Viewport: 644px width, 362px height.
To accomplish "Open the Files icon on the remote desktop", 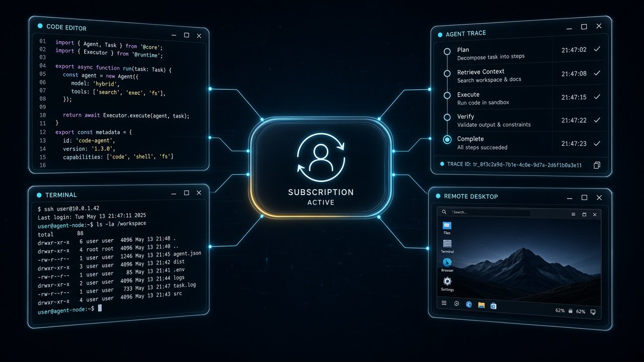I will coord(447,226).
